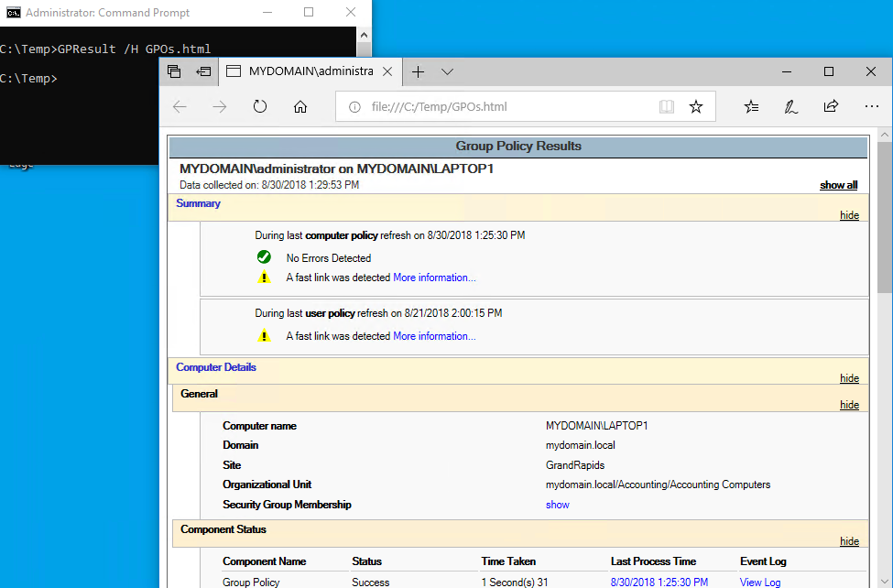Open a new tab with plus button
The height and width of the screenshot is (588, 893).
point(418,71)
